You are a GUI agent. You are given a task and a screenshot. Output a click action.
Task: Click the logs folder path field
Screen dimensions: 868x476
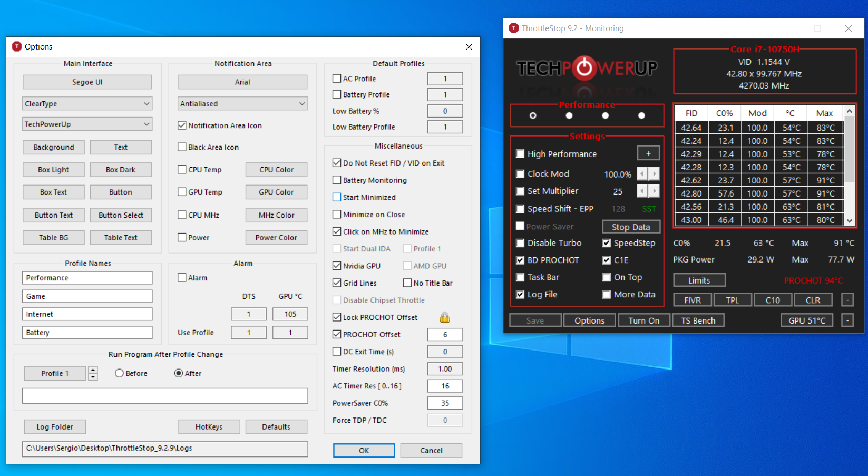coord(165,449)
